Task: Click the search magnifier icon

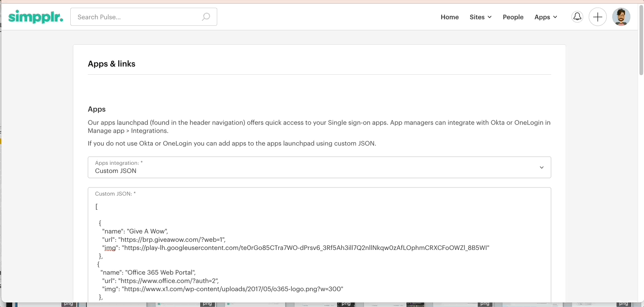Action: point(206,17)
